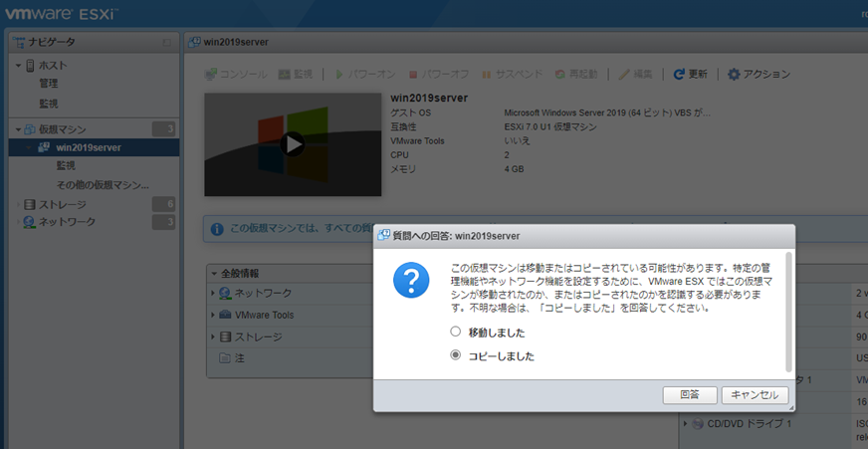Click the パワーオン play icon
The height and width of the screenshot is (449, 868).
(x=339, y=75)
